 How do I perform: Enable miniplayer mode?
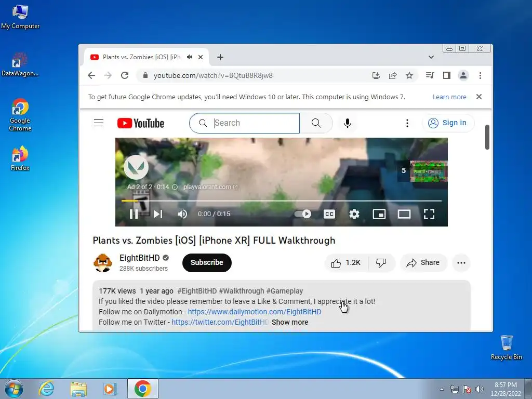[x=379, y=214]
